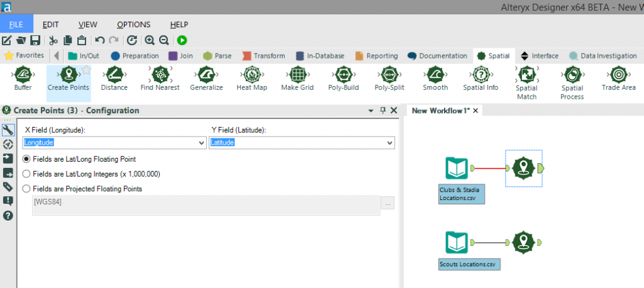Switch to the Parse tool category
Image resolution: width=644 pixels, height=288 pixels.
tap(217, 56)
